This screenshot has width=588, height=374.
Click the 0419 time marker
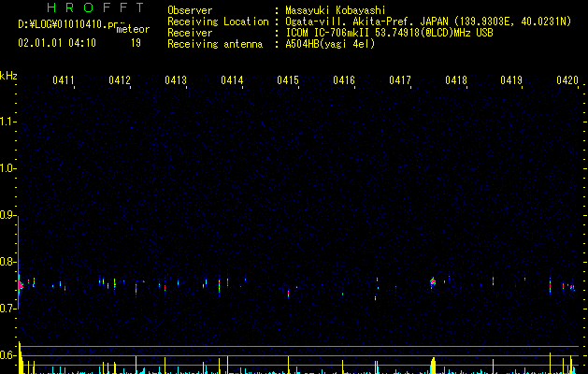click(x=511, y=80)
